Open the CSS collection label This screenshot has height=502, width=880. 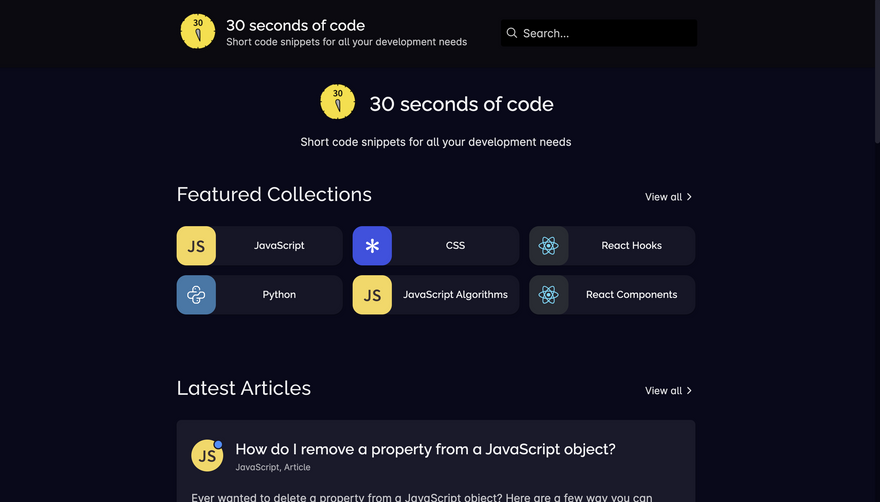tap(455, 246)
